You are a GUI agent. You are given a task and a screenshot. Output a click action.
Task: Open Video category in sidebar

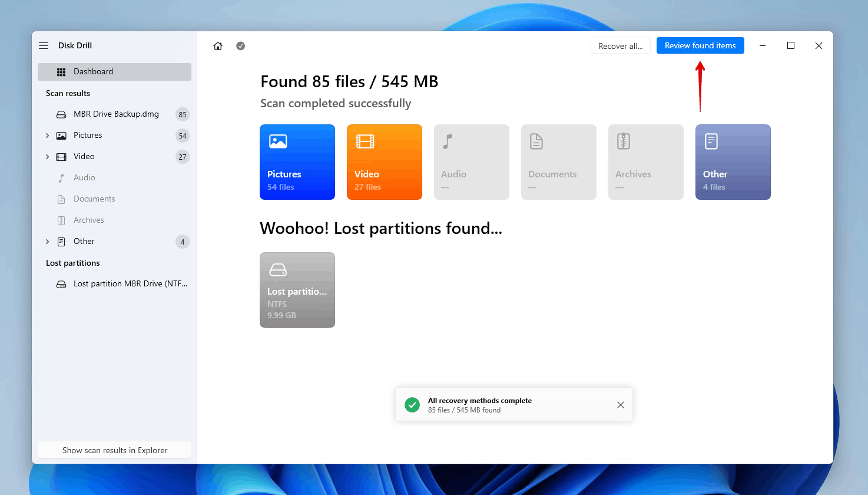click(114, 157)
